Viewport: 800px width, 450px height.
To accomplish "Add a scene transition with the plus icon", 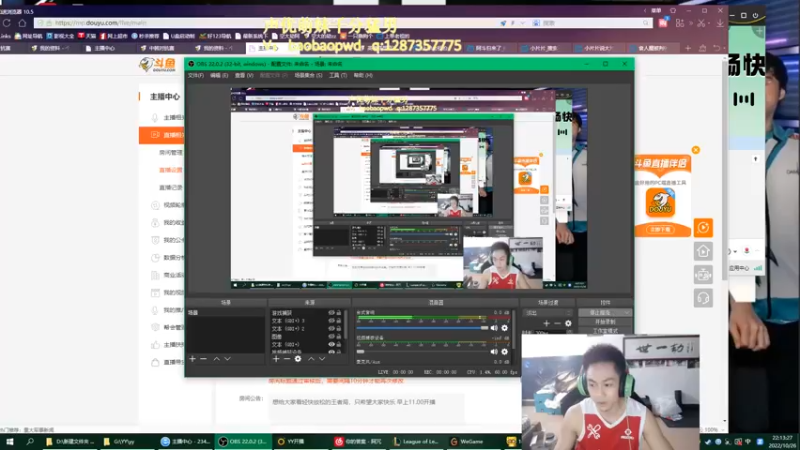I will 546,323.
